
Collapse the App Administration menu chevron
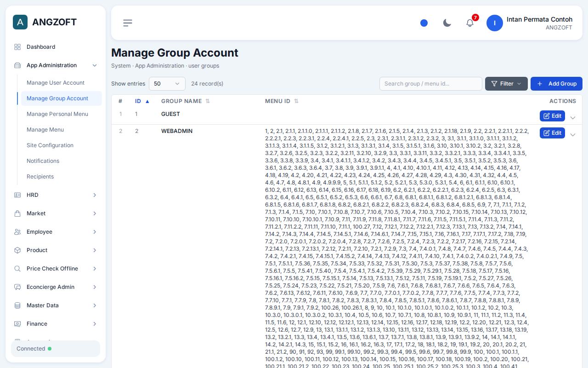pyautogui.click(x=95, y=65)
